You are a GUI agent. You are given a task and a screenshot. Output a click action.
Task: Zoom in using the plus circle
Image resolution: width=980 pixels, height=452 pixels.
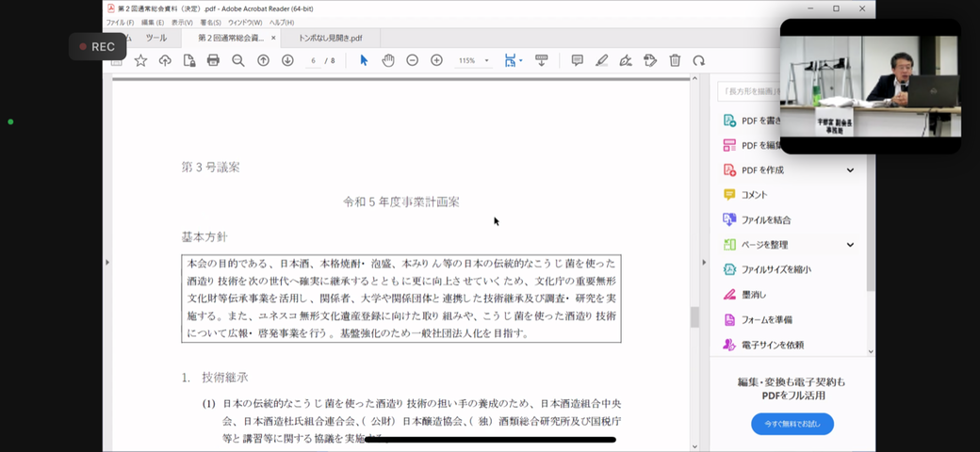(436, 60)
